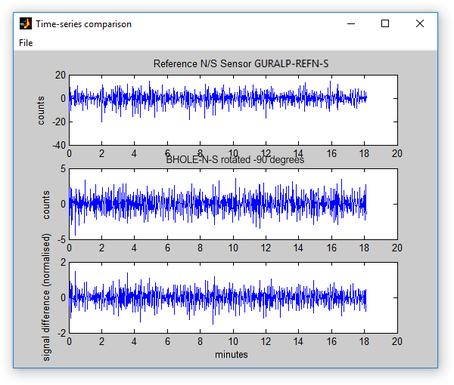Click tick label 20 on bottom plot x-axis

coord(397,341)
